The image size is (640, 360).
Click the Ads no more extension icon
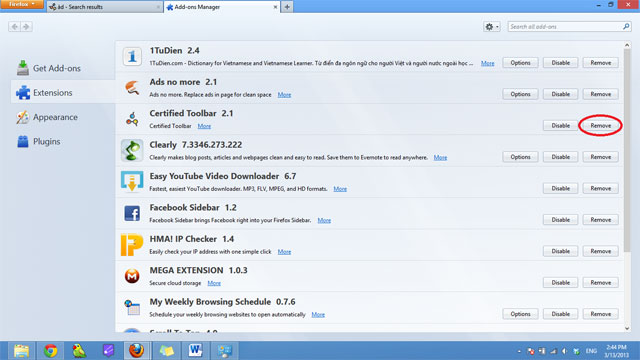[x=132, y=87]
